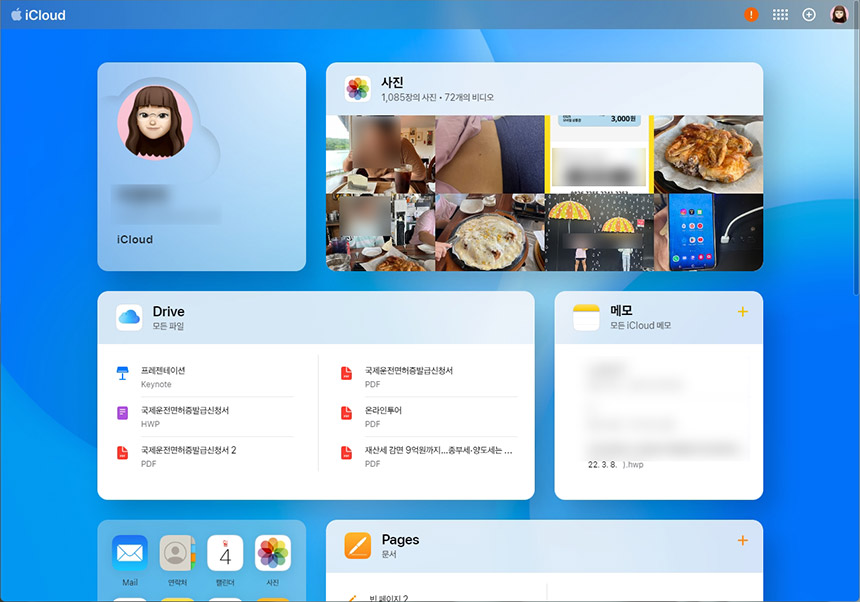
Task: Open the 메모 tile title
Action: 621,310
